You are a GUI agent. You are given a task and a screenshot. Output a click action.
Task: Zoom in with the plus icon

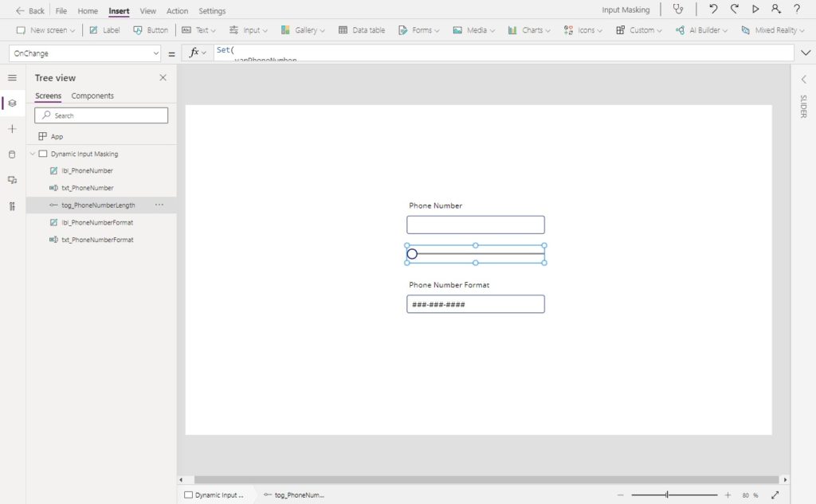tap(728, 495)
